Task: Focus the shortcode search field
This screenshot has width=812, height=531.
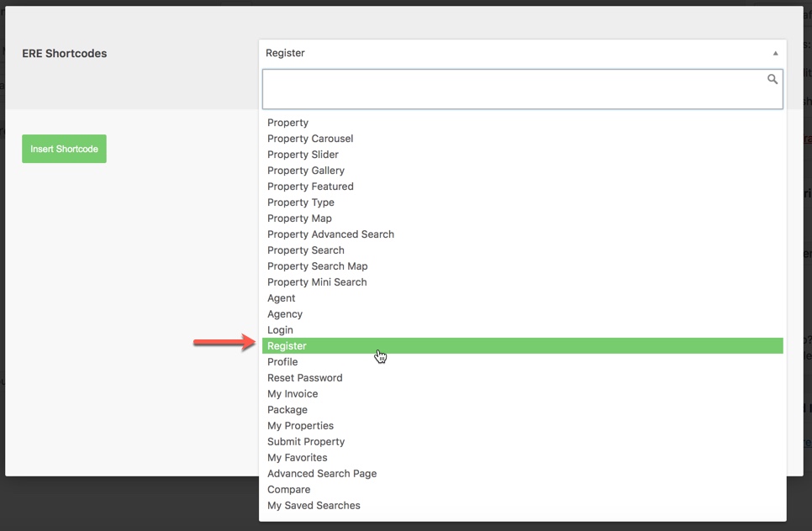Action: 523,89
